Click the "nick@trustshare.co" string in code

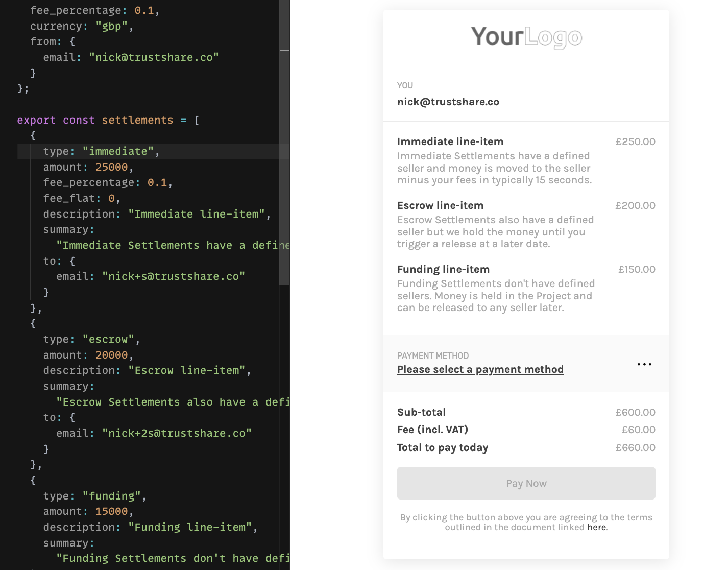click(x=154, y=57)
